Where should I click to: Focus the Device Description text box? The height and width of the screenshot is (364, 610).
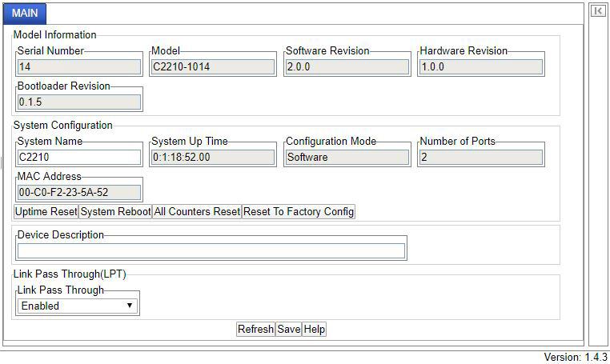[x=211, y=251]
